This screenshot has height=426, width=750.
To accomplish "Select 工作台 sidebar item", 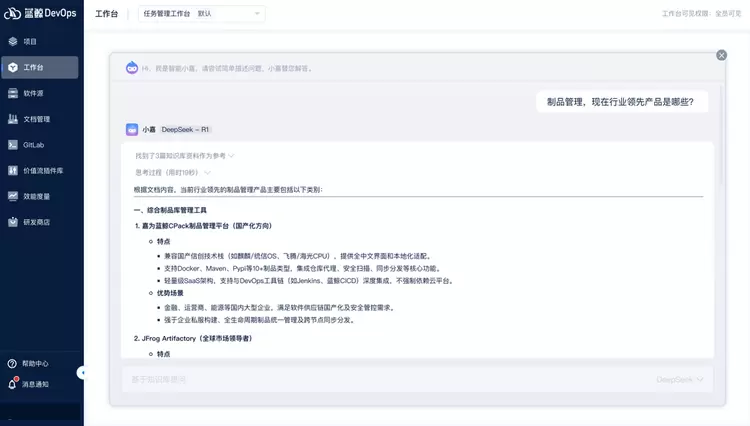I will tap(33, 68).
